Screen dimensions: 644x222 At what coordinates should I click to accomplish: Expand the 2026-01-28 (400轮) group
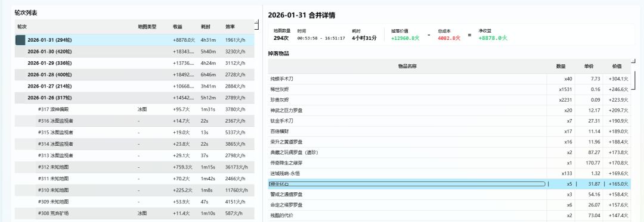click(x=134, y=74)
